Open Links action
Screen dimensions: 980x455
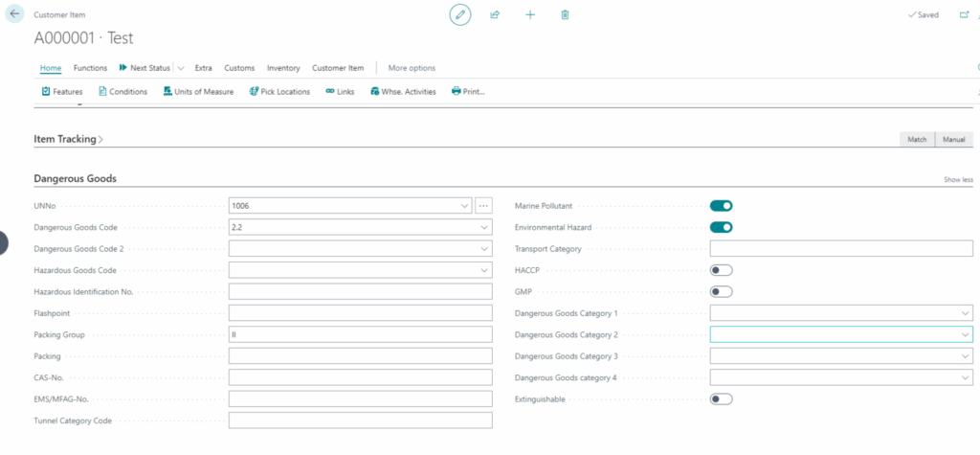[x=340, y=91]
